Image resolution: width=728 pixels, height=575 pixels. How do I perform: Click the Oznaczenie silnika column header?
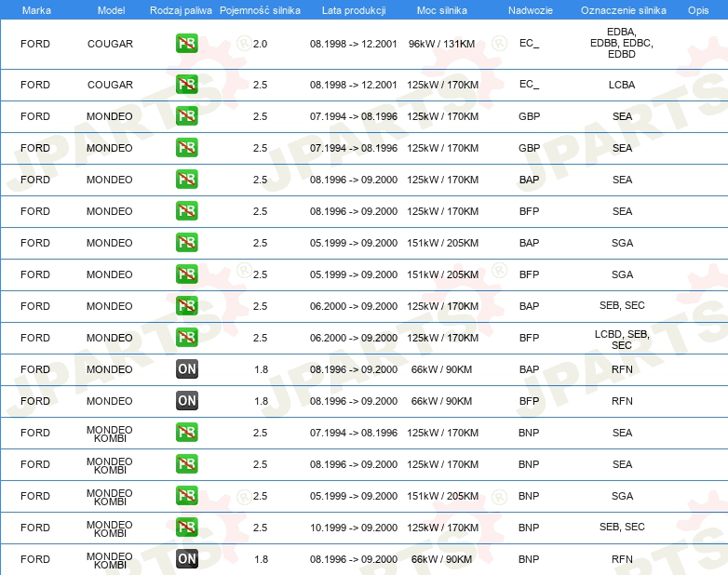tap(623, 10)
